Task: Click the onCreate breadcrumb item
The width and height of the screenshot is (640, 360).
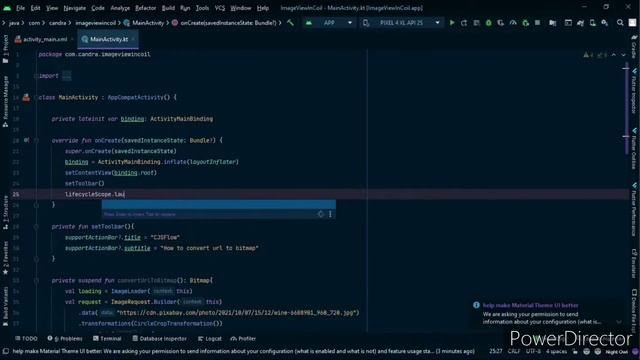Action: (224, 23)
